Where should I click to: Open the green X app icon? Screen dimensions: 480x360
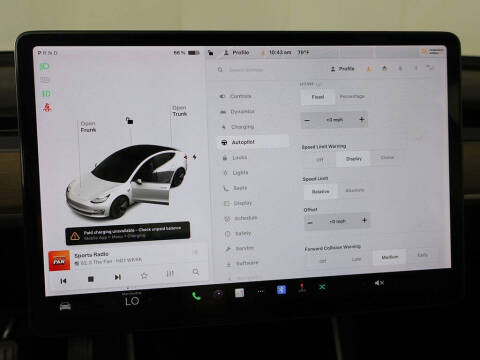322,287
